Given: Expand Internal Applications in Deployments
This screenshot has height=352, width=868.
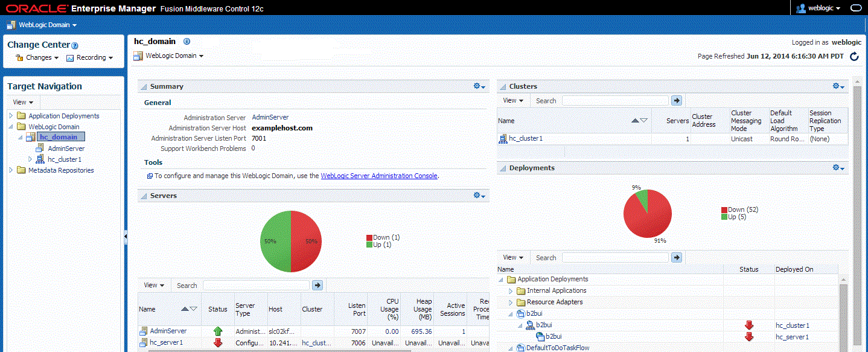Looking at the screenshot, I should click(510, 291).
